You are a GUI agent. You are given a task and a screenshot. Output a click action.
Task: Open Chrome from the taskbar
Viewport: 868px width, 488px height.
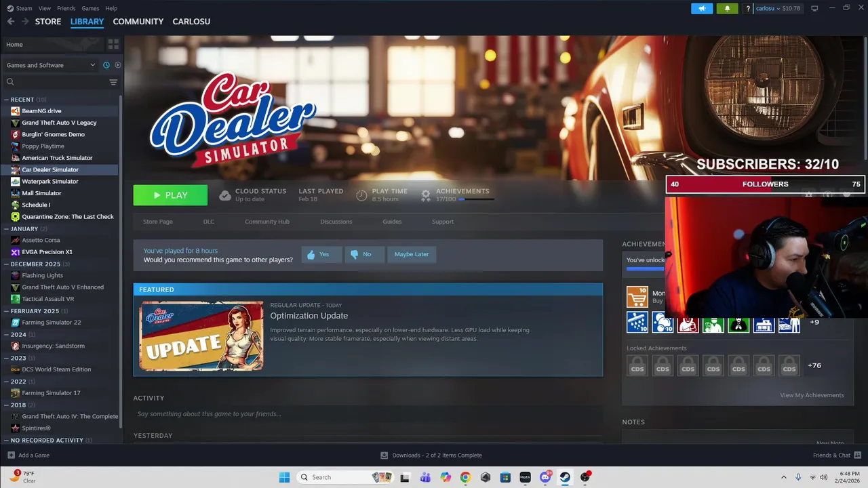[x=465, y=477]
